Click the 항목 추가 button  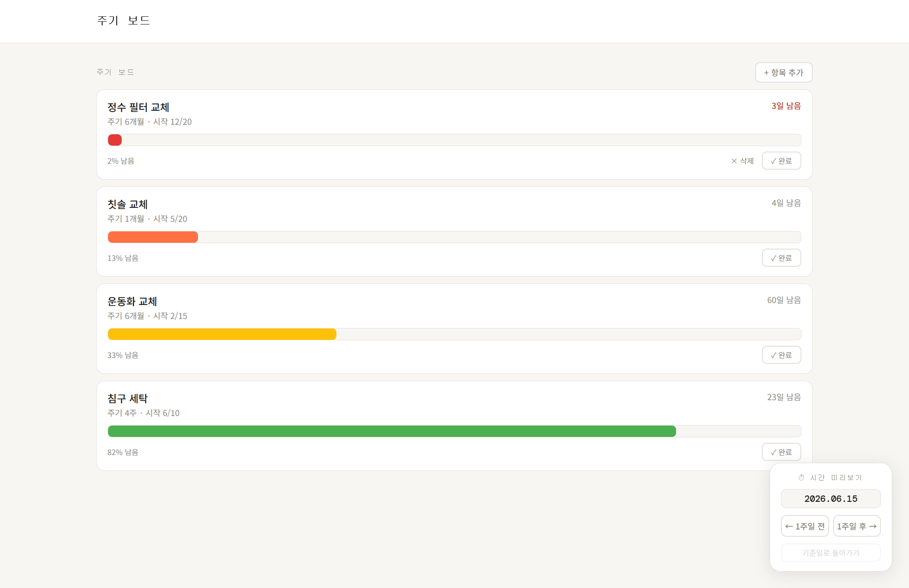784,73
